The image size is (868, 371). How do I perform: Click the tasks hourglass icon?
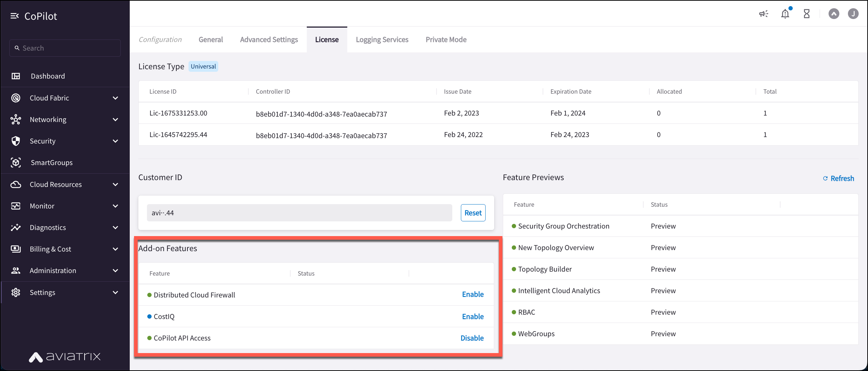click(807, 14)
